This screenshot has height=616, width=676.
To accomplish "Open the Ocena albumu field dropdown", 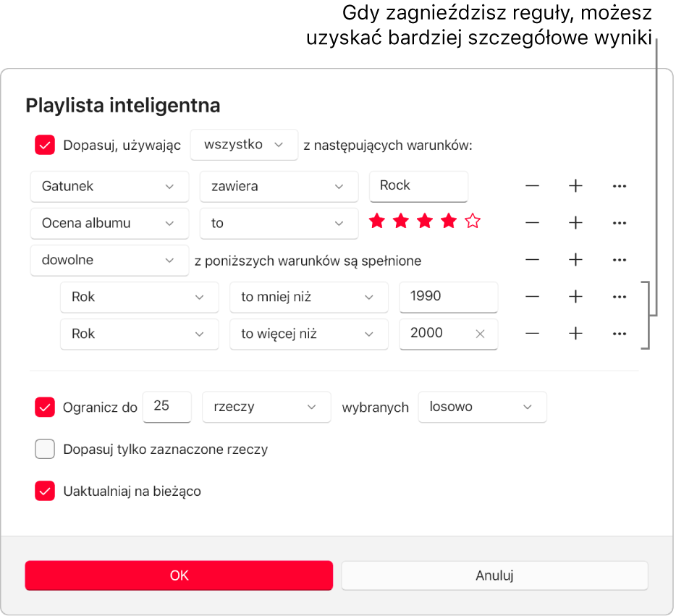I will tap(109, 223).
